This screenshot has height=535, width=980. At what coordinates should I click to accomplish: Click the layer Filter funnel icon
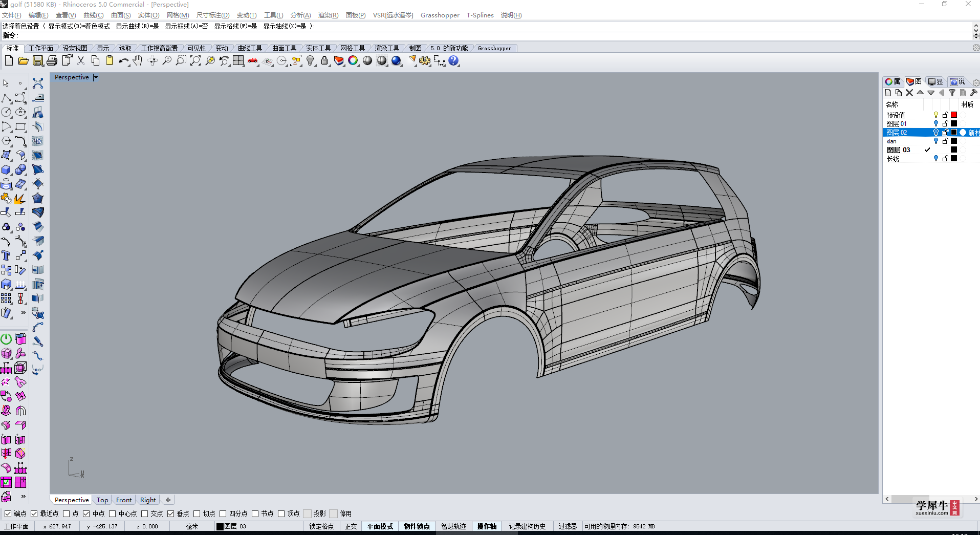coord(952,93)
